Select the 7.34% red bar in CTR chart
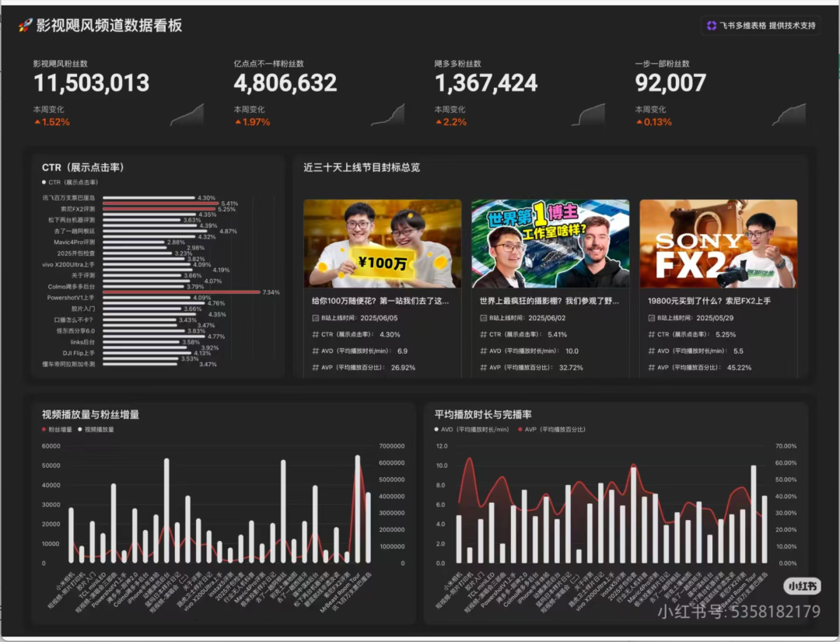The height and width of the screenshot is (642, 840). click(x=181, y=292)
